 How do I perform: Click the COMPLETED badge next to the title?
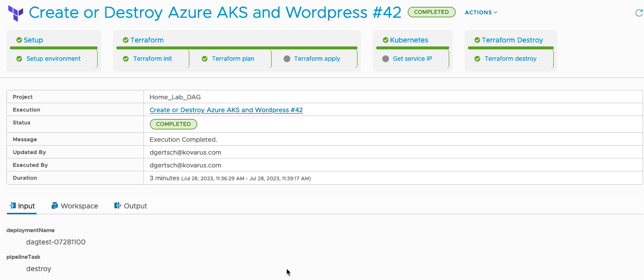point(431,12)
